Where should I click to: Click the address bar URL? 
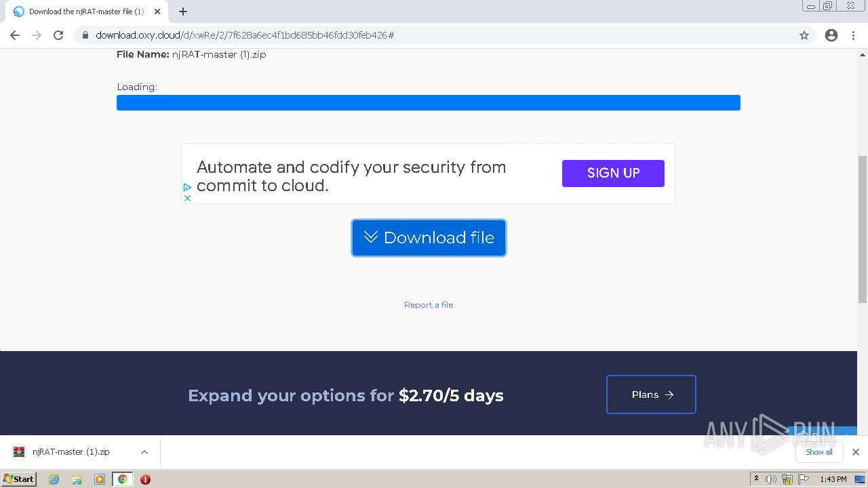tap(245, 35)
